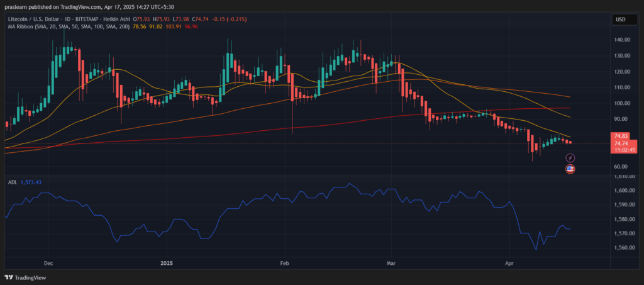The height and width of the screenshot is (285, 644).
Task: Click the purple lightning event icon
Action: [x=570, y=158]
